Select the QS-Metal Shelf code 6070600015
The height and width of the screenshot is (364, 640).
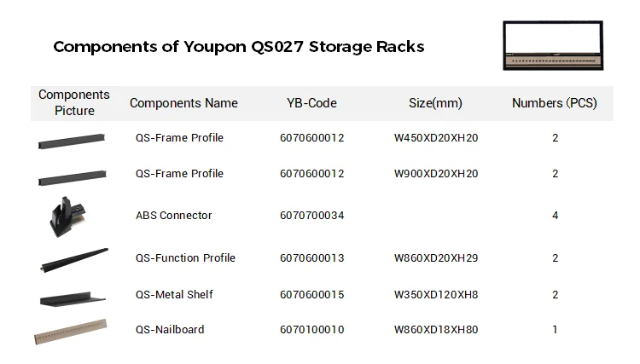point(311,295)
